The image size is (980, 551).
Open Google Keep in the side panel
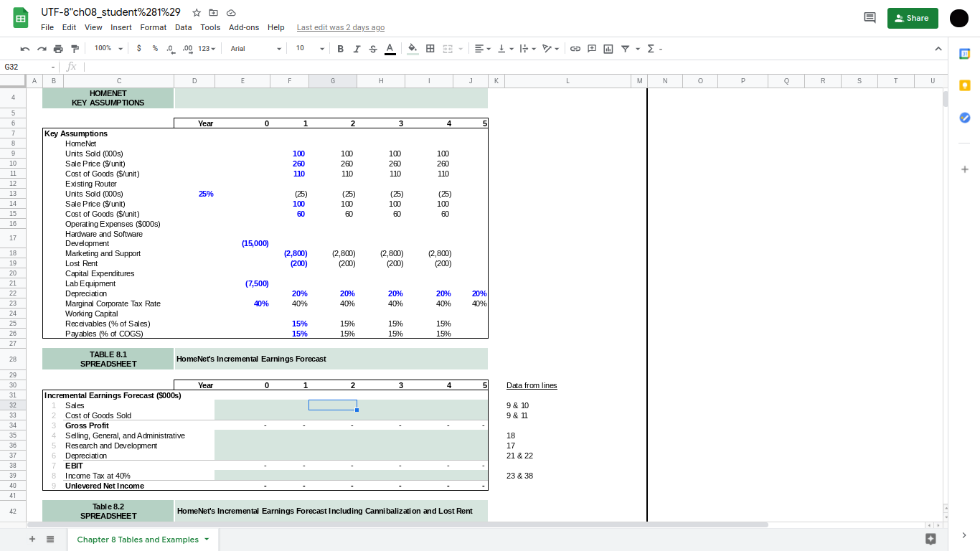(964, 85)
